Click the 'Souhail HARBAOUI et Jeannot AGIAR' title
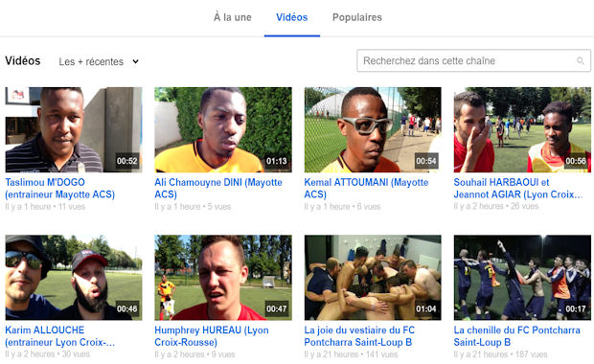This screenshot has height=364, width=594. 518,189
